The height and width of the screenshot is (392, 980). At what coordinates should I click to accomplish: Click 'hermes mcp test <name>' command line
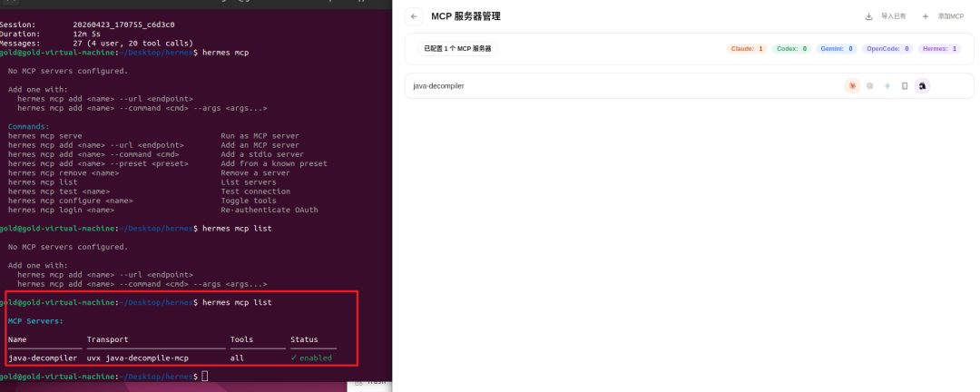pyautogui.click(x=59, y=191)
